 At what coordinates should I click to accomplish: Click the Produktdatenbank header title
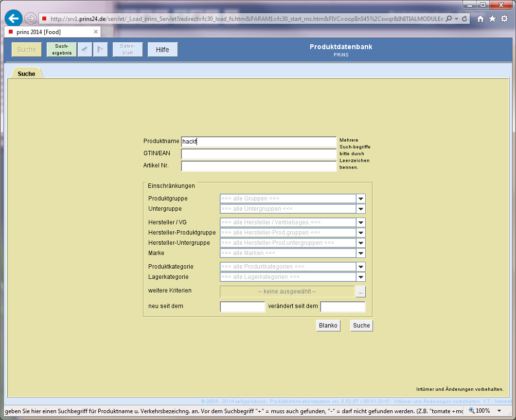(341, 47)
